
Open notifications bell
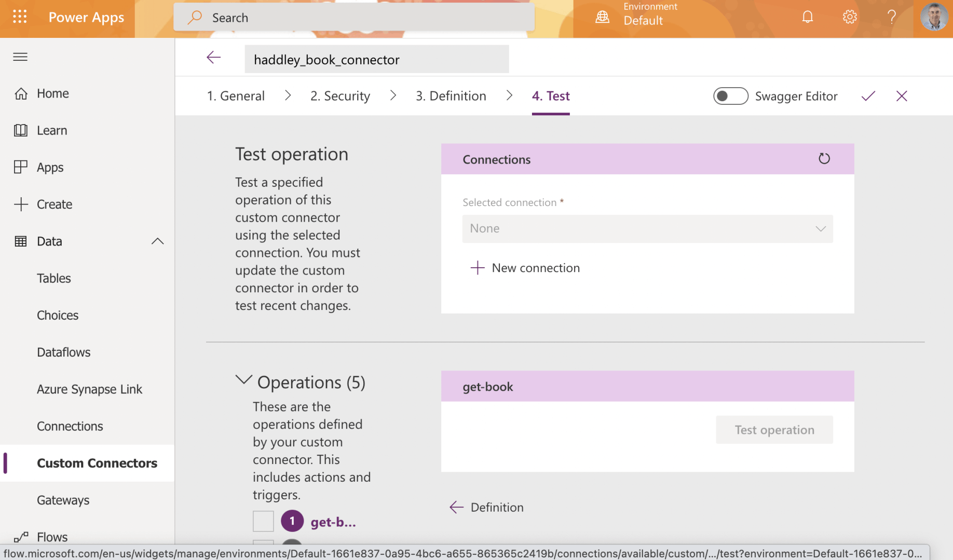pyautogui.click(x=807, y=17)
